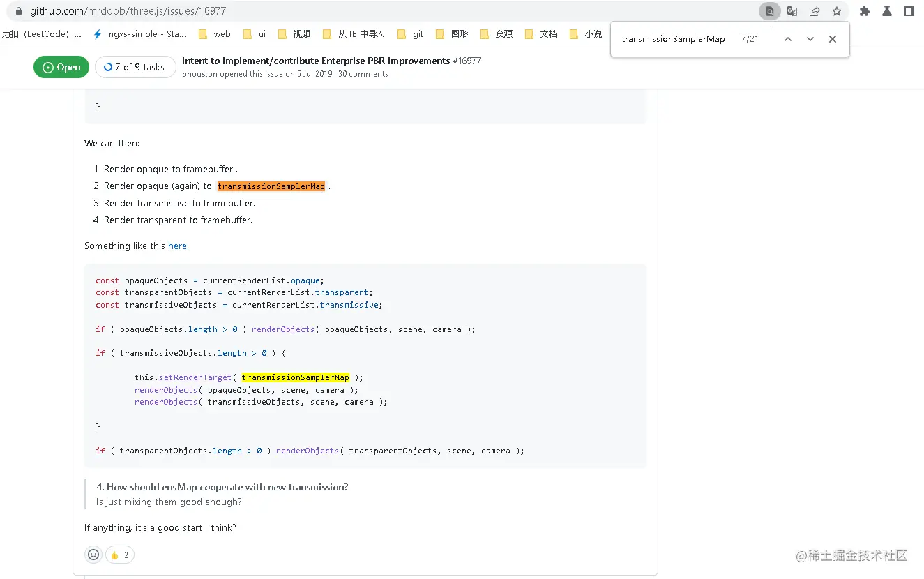This screenshot has height=579, width=924.
Task: Click 'If anything, it's a good start' text
Action: (160, 527)
